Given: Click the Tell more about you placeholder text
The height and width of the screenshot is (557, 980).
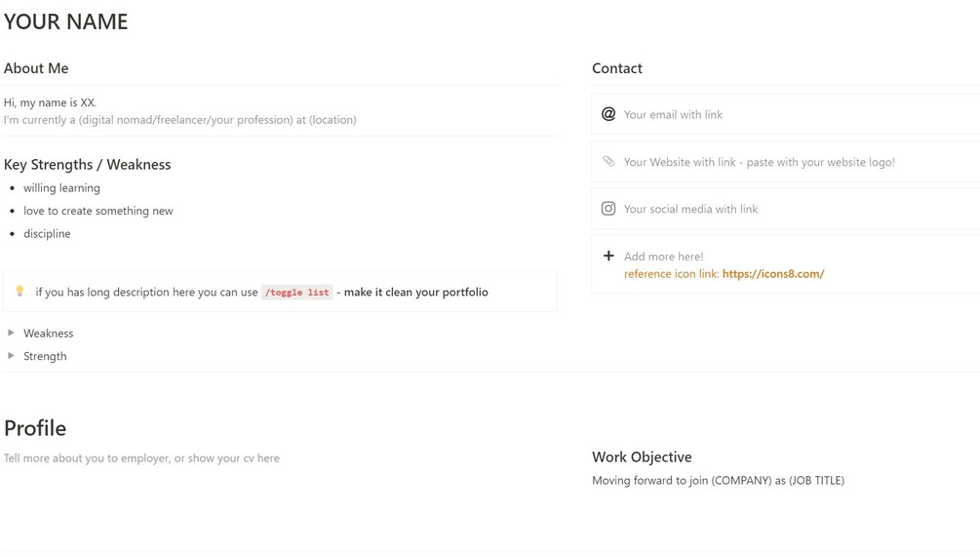Looking at the screenshot, I should tap(141, 458).
